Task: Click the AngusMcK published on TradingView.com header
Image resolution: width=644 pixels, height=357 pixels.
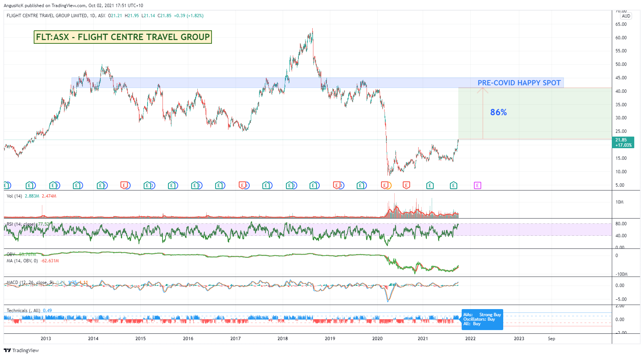Action: pos(73,6)
